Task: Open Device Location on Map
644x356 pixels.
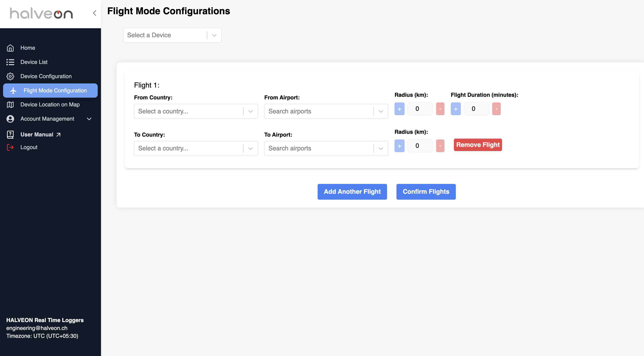Action: click(50, 104)
